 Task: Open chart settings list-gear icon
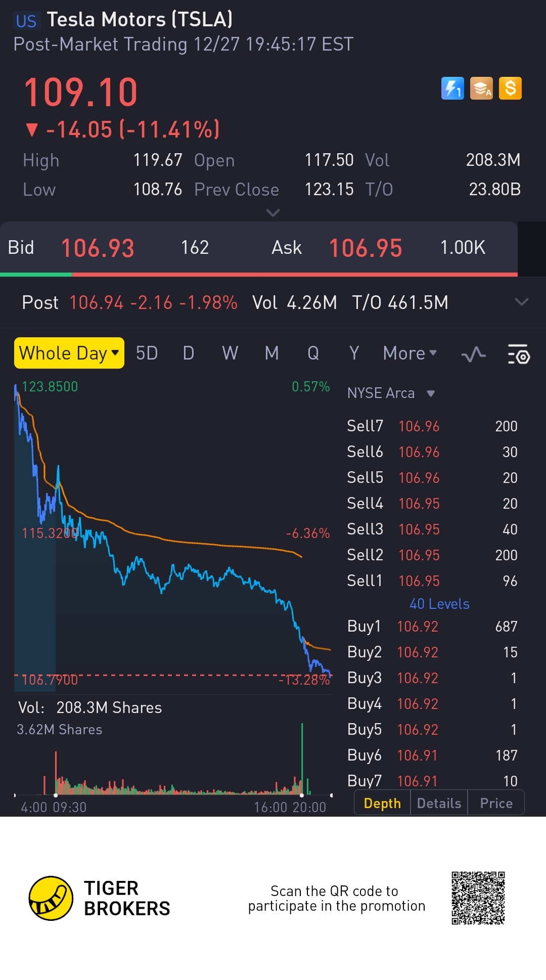tap(519, 354)
